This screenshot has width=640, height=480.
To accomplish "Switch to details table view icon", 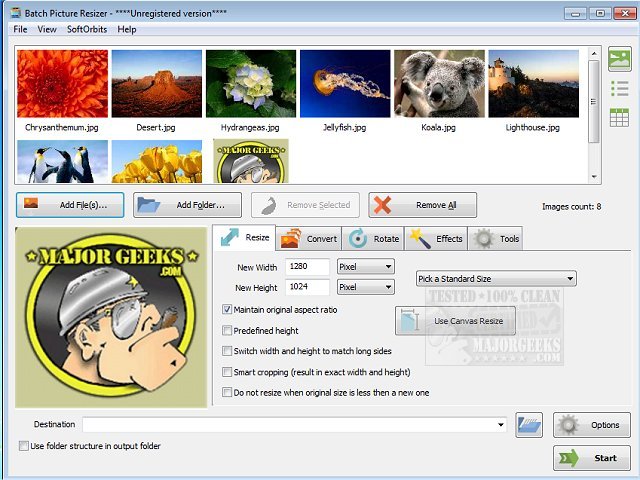I will [x=619, y=118].
